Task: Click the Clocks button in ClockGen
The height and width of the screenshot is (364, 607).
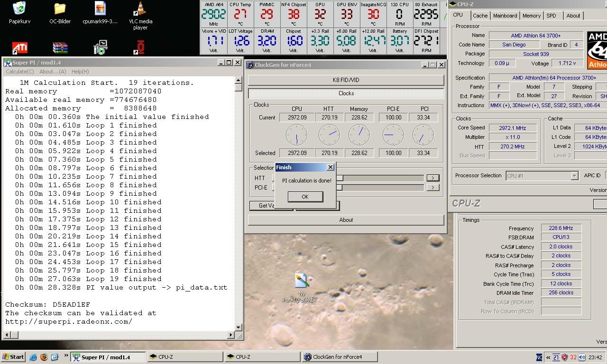Action: pos(346,93)
